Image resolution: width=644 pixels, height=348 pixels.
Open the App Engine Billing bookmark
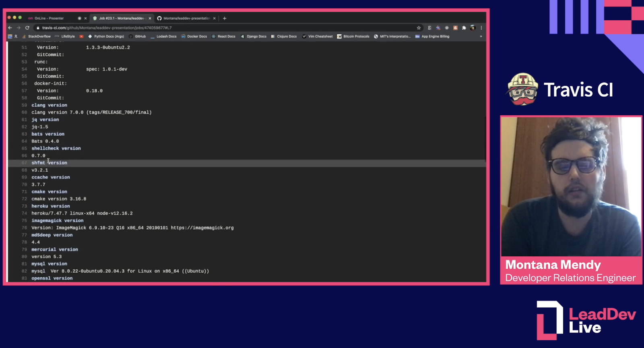pyautogui.click(x=432, y=36)
